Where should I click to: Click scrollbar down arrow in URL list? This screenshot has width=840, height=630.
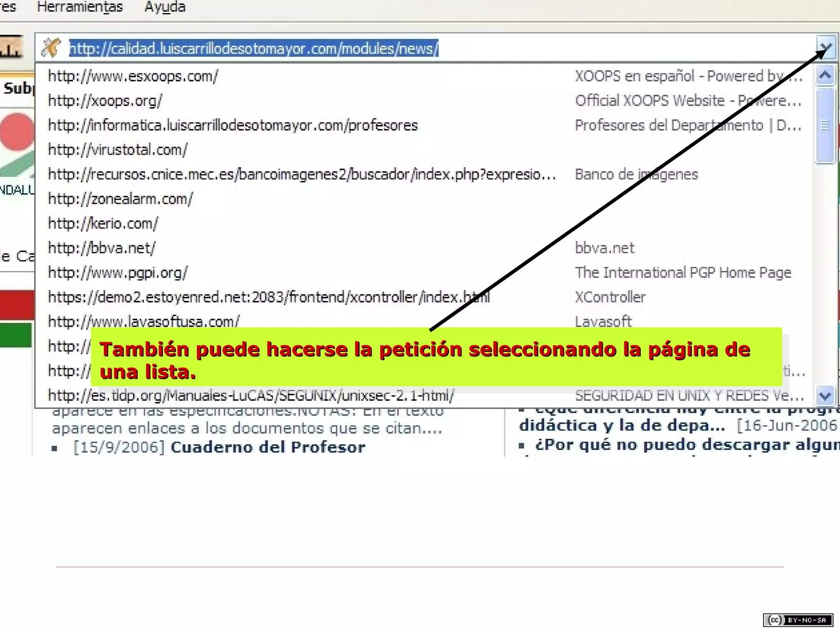pos(825,396)
